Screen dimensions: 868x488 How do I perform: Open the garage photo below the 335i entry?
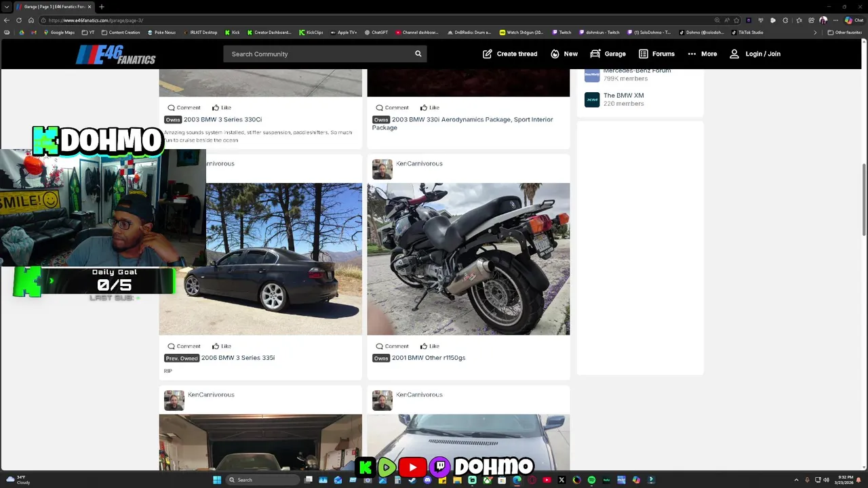tap(260, 442)
